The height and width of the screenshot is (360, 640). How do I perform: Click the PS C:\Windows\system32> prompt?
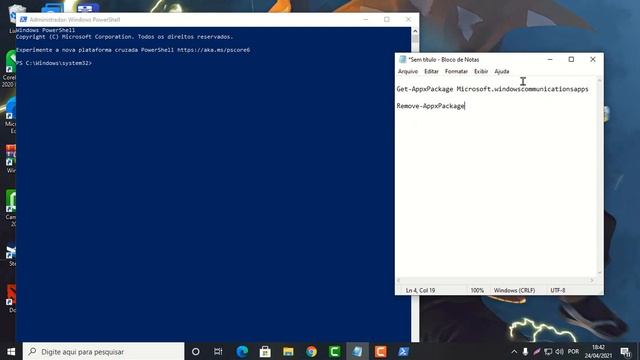tap(54, 63)
